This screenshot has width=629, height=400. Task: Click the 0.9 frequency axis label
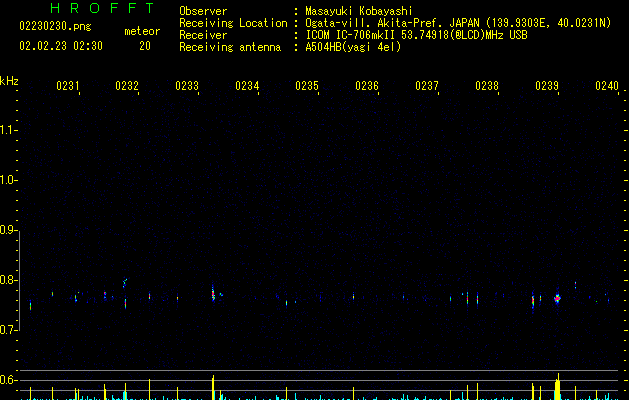click(x=8, y=230)
